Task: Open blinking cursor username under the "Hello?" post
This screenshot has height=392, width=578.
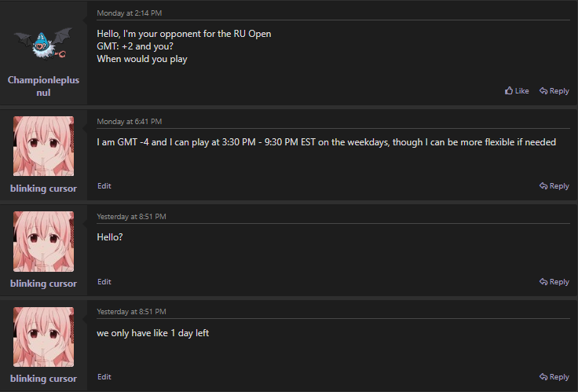Action: click(x=43, y=284)
